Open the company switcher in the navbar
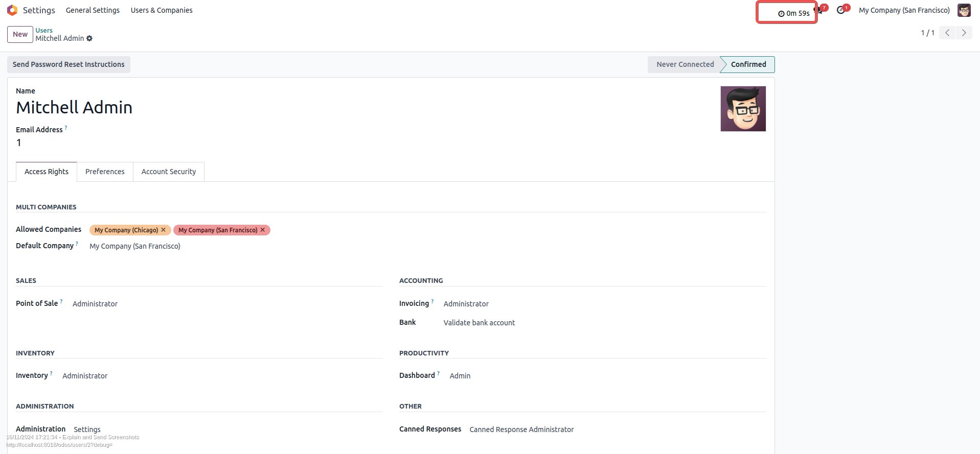 (904, 10)
